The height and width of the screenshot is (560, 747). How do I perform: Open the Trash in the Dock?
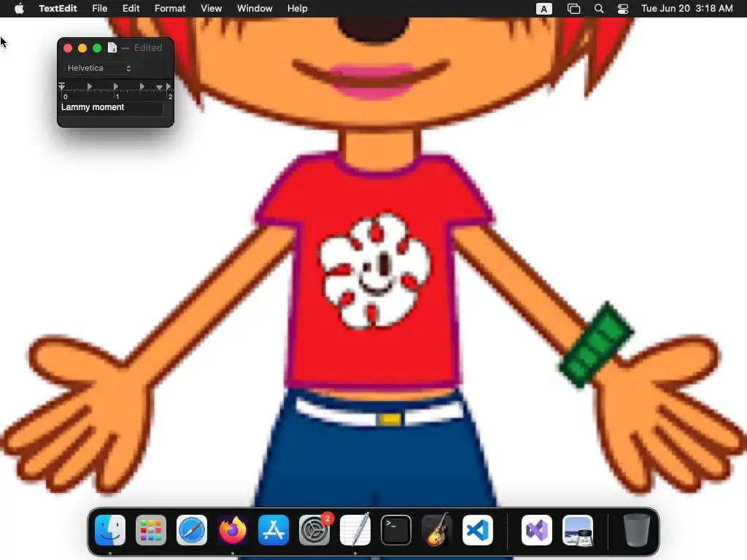click(636, 530)
